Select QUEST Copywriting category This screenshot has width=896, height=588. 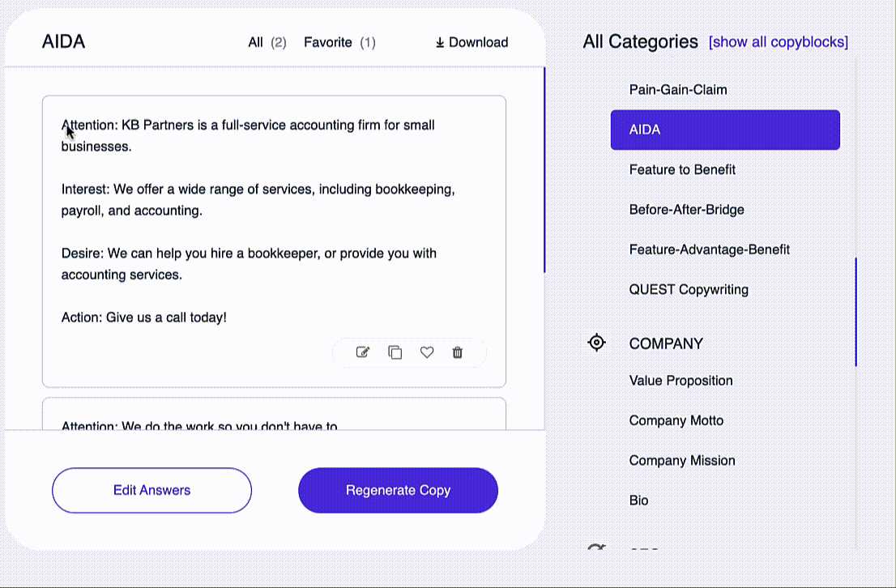689,290
